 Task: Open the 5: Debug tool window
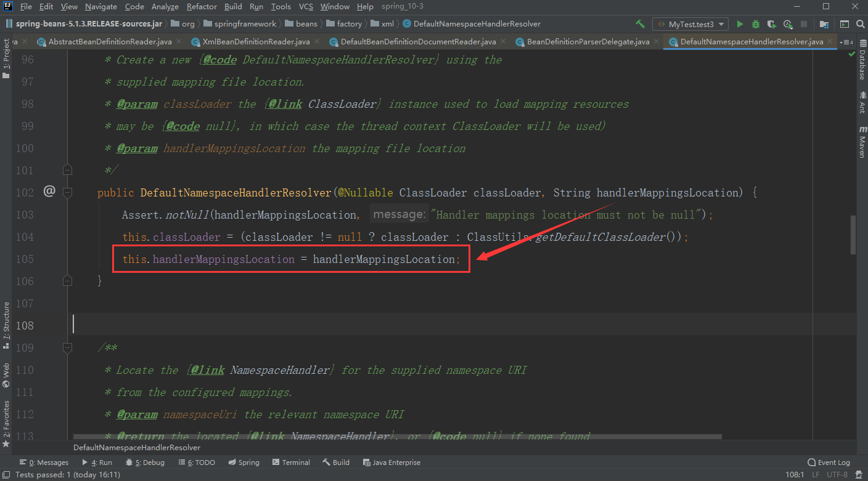coord(145,463)
